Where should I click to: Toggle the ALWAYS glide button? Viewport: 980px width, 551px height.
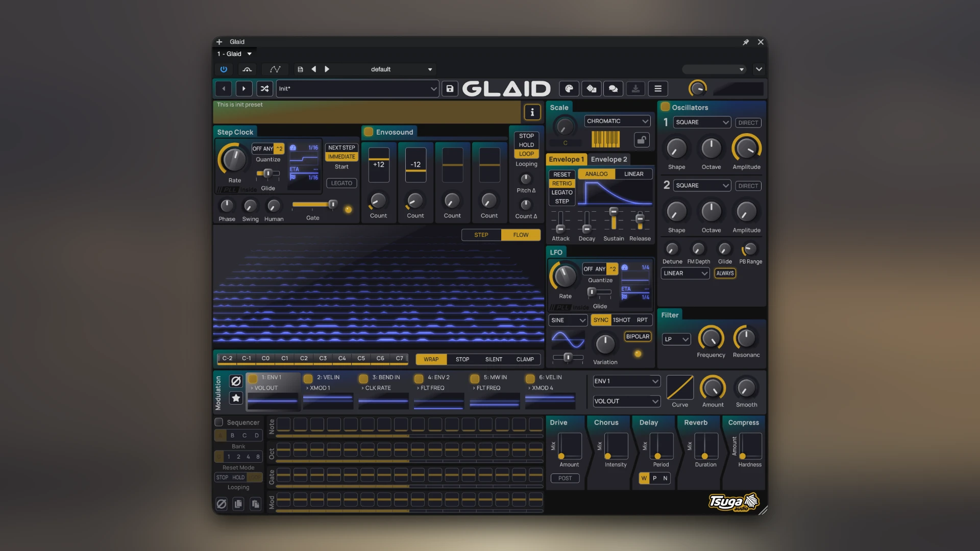(x=725, y=273)
